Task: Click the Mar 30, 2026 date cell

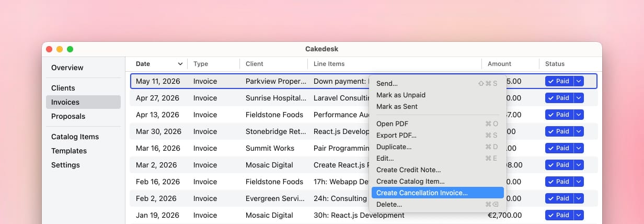Action: 158,131
